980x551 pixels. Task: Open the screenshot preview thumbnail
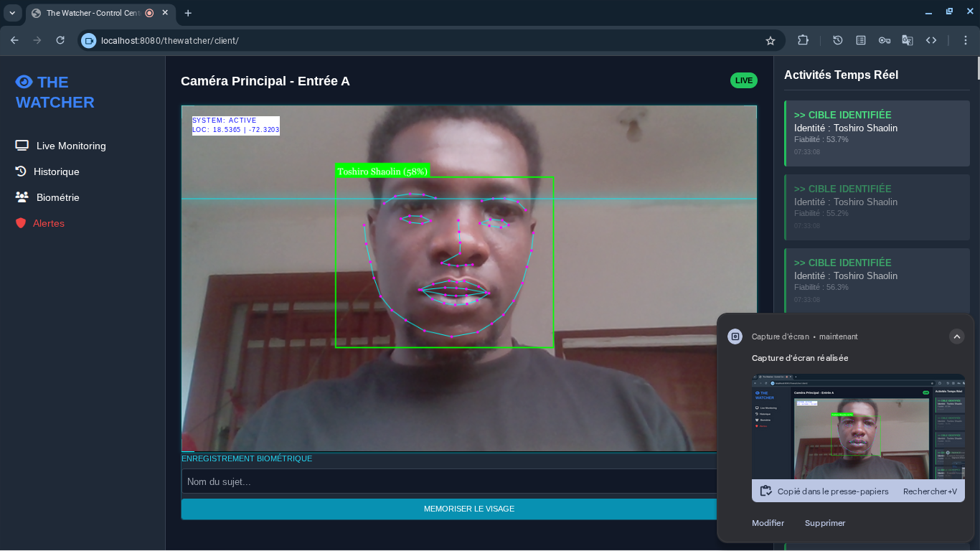[858, 426]
